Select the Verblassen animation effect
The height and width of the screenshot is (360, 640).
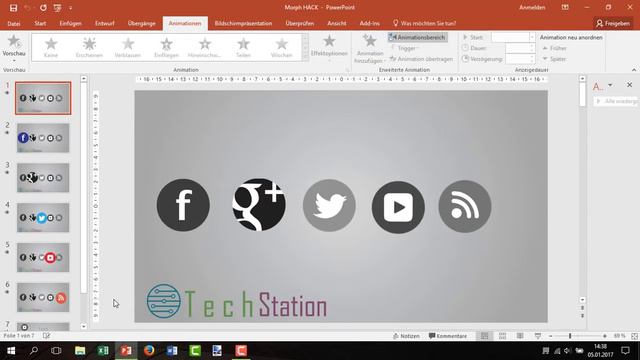click(128, 47)
